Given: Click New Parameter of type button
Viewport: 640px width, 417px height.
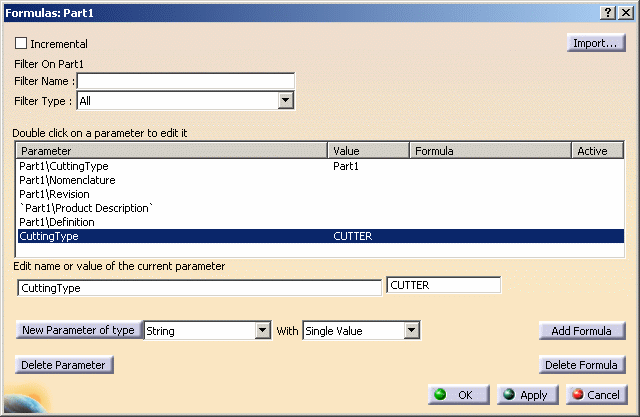Looking at the screenshot, I should point(78,331).
